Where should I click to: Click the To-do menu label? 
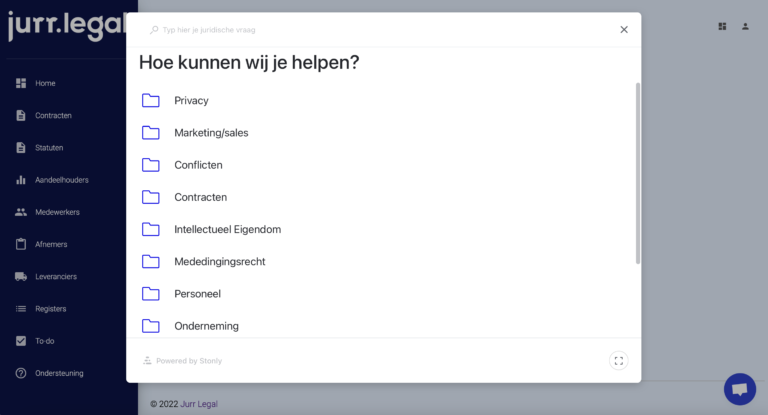(x=45, y=341)
